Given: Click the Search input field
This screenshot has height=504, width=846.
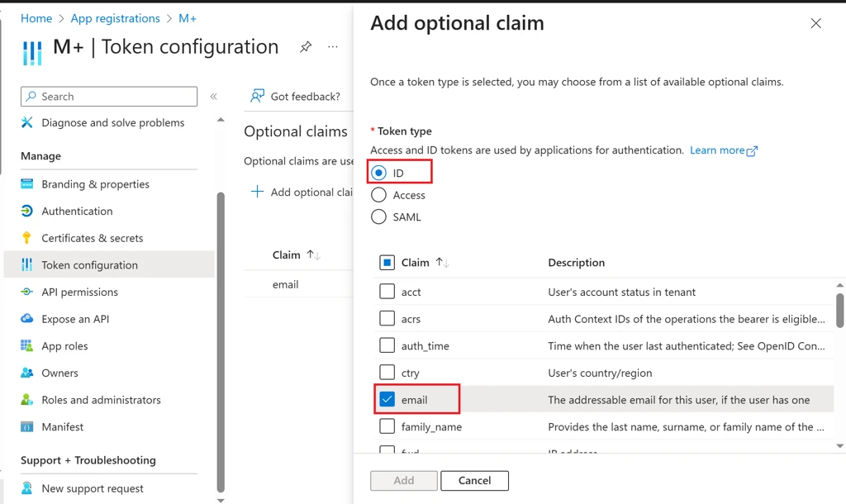Looking at the screenshot, I should [108, 96].
